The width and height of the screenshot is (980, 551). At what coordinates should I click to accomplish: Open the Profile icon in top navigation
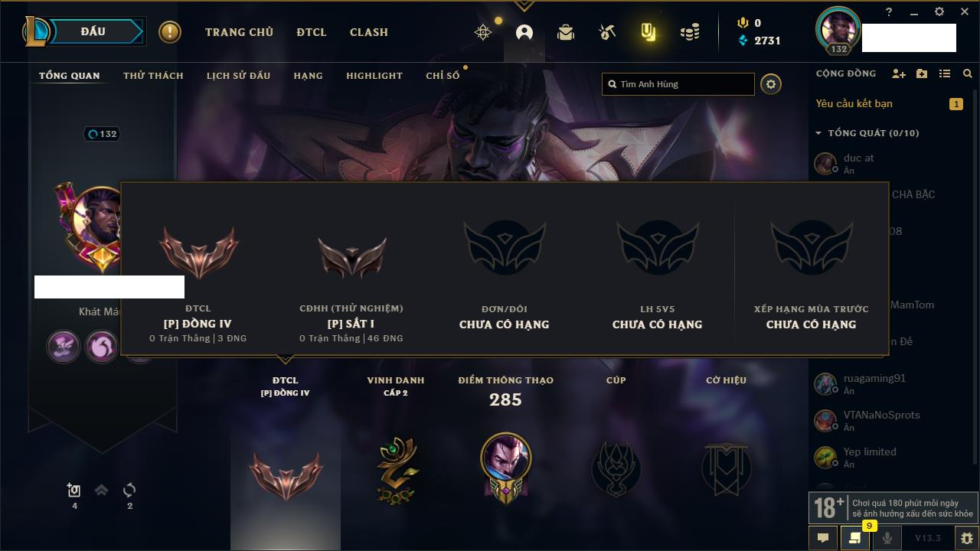coord(524,32)
